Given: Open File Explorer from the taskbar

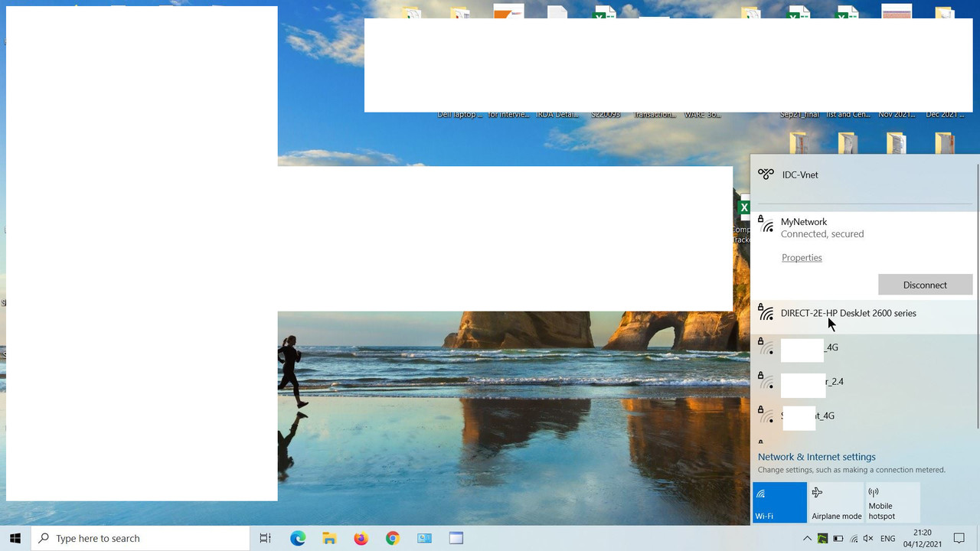Looking at the screenshot, I should click(329, 538).
